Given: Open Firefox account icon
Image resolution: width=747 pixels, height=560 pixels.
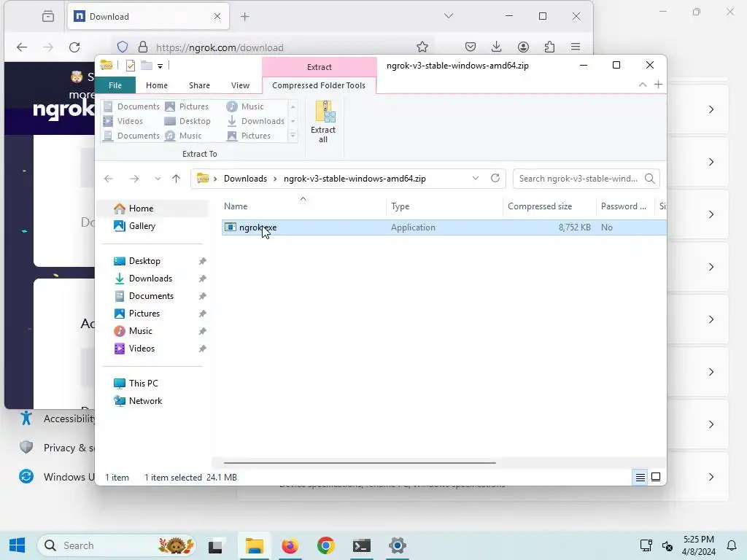Looking at the screenshot, I should 523,47.
